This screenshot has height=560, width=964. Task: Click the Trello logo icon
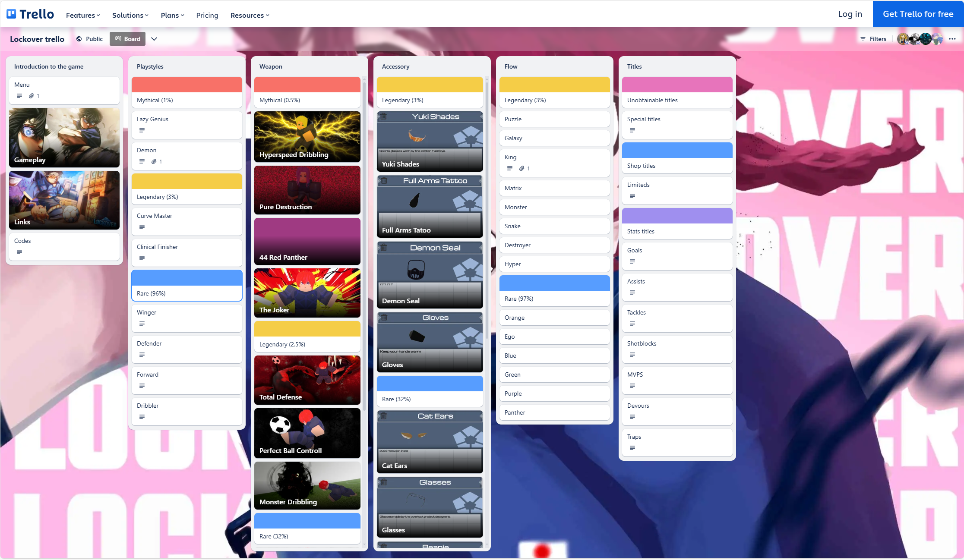[x=11, y=14]
